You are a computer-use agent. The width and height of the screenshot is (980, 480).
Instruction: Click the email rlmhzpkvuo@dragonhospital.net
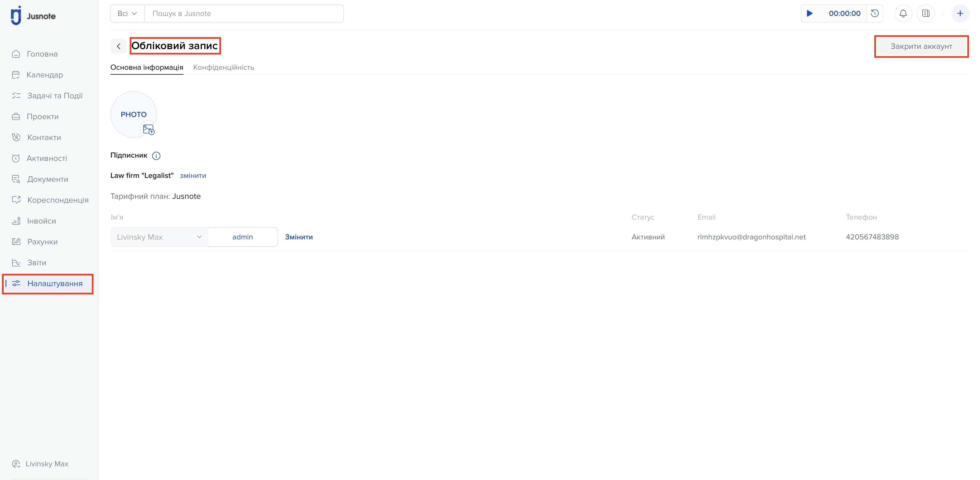752,237
